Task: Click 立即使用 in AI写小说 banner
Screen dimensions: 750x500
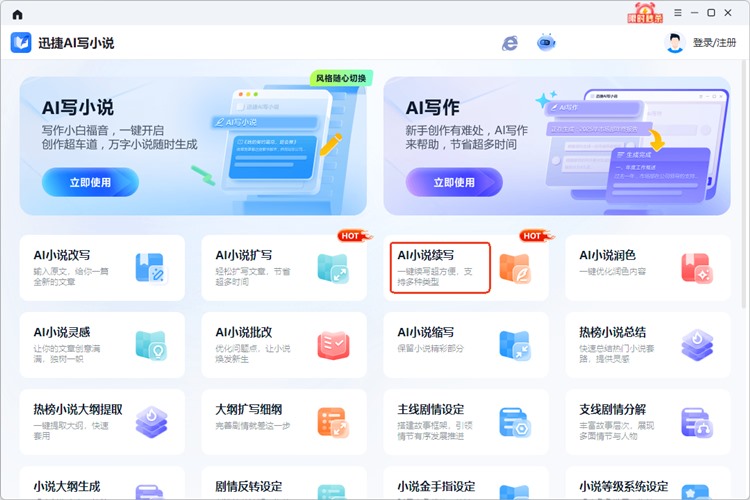Action: 90,182
